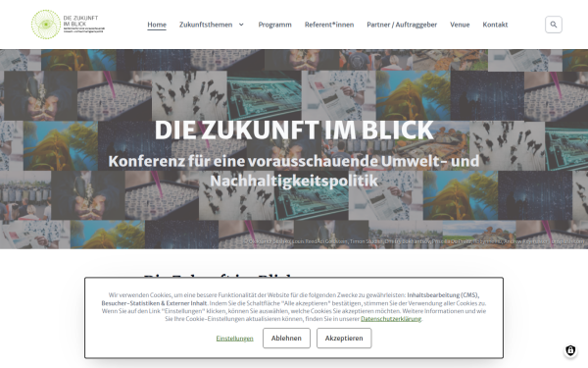Click bold text 'Besucher-Statistiken & Externer Inhalt'
Image resolution: width=588 pixels, height=368 pixels.
click(x=154, y=303)
